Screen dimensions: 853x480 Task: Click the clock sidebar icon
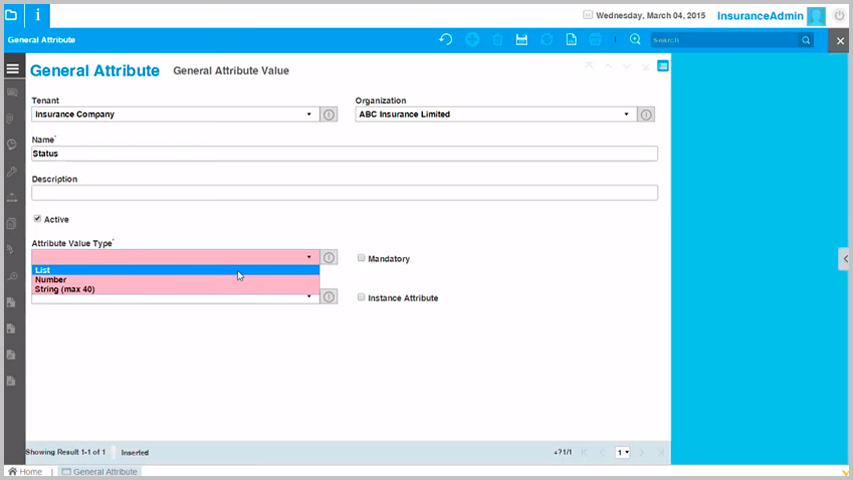click(12, 145)
